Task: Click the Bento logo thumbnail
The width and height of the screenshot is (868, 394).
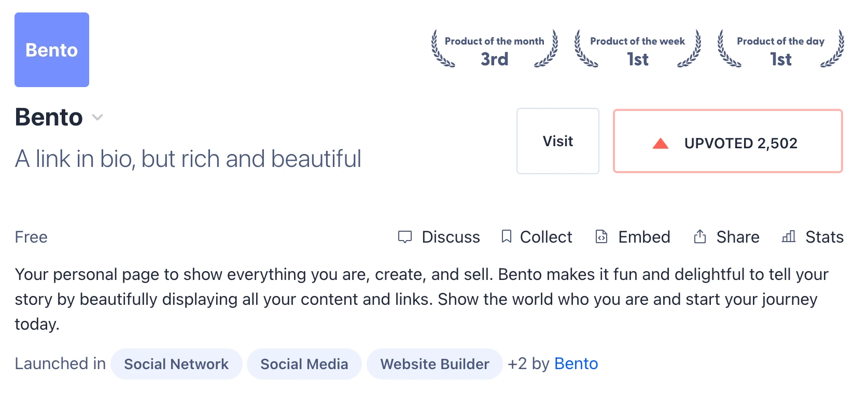Action: coord(52,50)
